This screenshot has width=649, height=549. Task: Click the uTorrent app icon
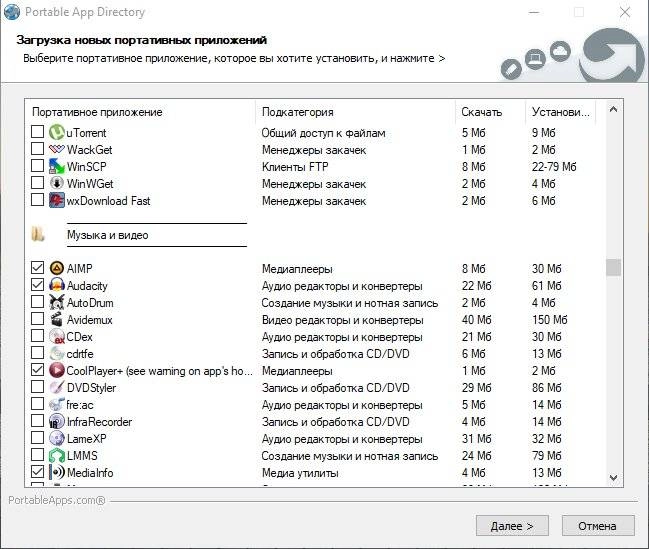point(57,132)
